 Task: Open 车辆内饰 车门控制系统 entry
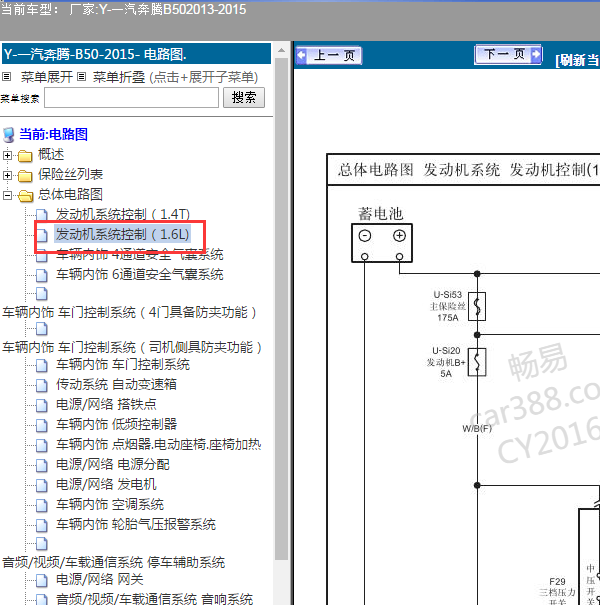point(123,365)
